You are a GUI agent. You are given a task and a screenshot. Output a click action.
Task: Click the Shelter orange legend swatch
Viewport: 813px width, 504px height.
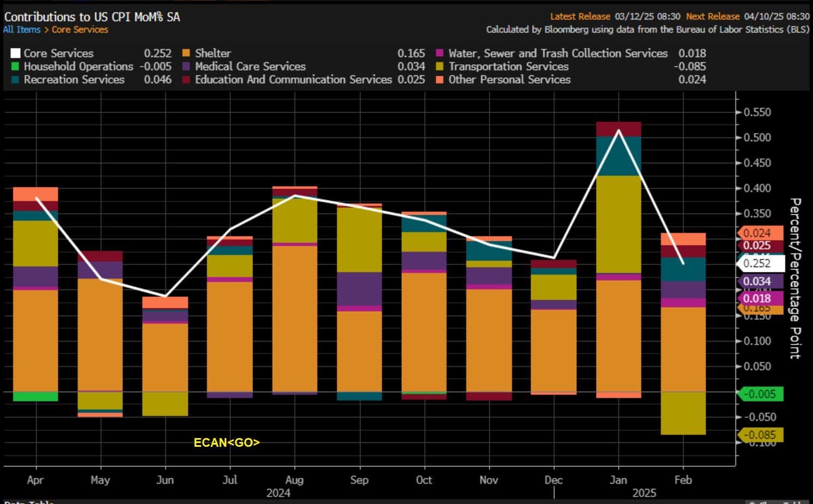click(186, 53)
